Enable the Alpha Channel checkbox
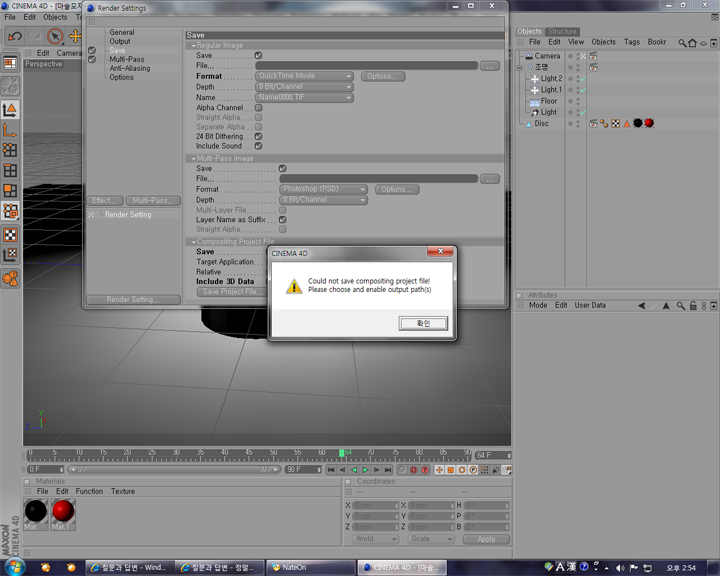 pyautogui.click(x=259, y=108)
